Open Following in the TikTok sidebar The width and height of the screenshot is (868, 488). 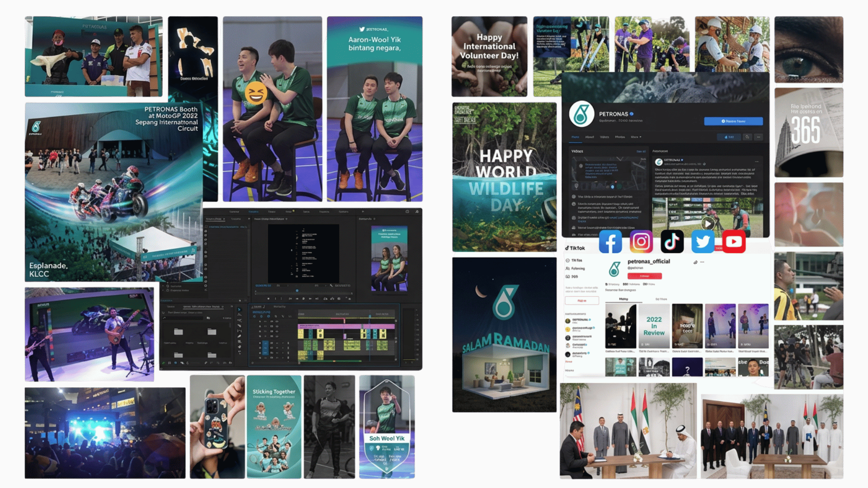tap(575, 268)
